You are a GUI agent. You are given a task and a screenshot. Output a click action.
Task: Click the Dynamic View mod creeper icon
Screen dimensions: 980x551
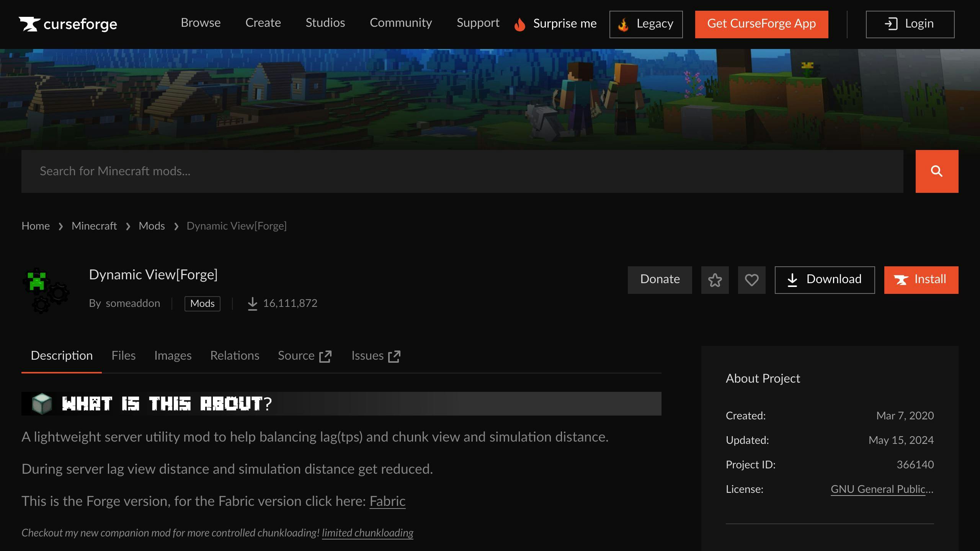pyautogui.click(x=46, y=290)
